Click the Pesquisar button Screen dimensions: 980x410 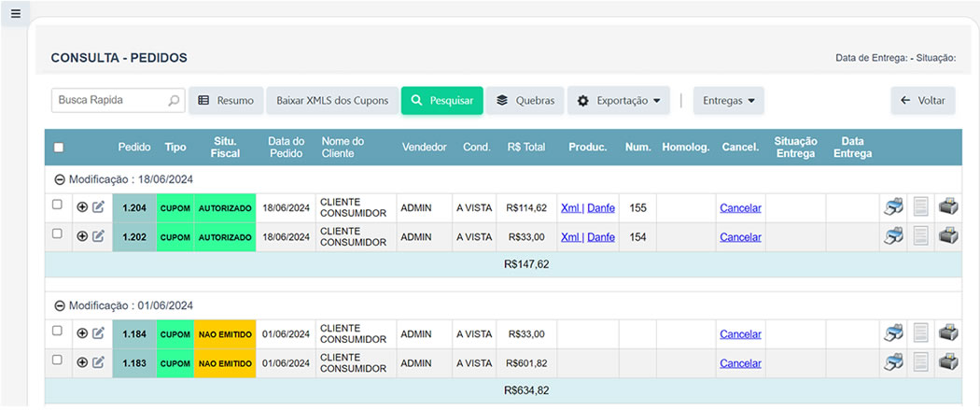coord(441,101)
